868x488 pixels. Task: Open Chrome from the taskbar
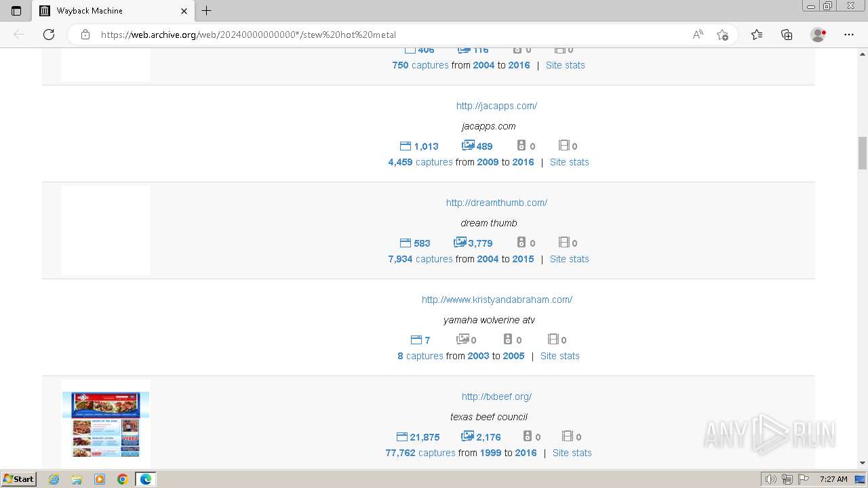[122, 479]
